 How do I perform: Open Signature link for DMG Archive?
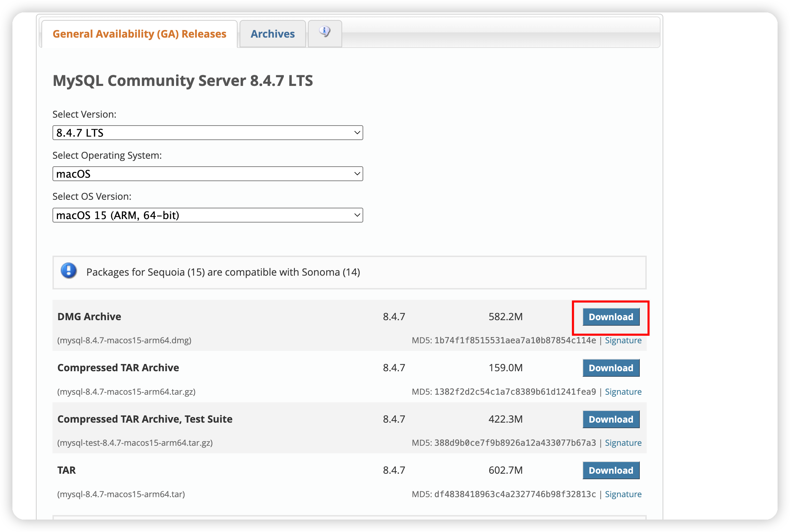(x=623, y=341)
